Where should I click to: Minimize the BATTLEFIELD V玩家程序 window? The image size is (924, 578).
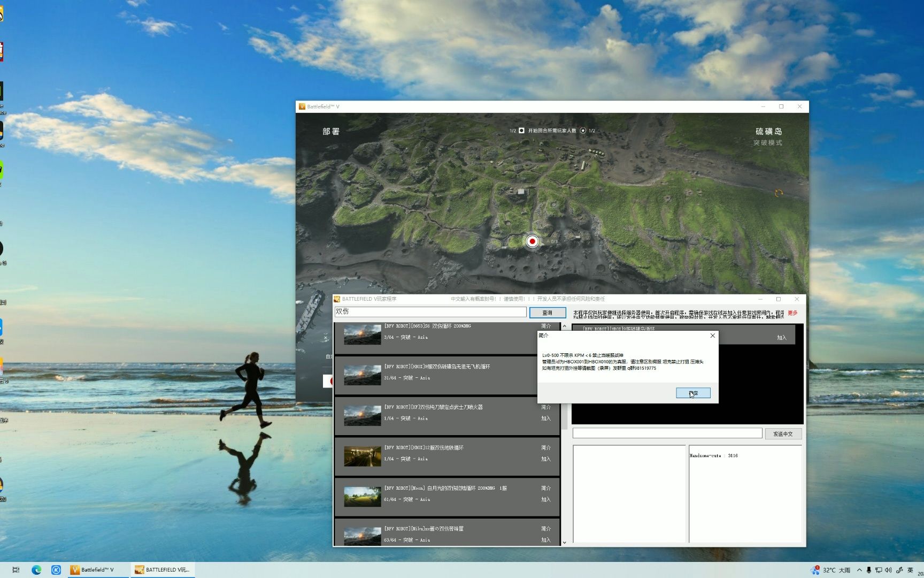click(760, 299)
